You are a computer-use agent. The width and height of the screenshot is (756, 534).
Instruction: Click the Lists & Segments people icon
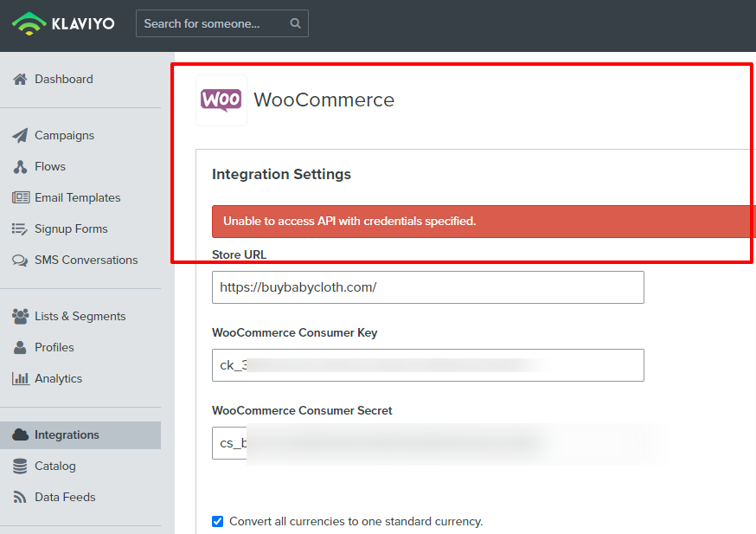click(x=20, y=317)
